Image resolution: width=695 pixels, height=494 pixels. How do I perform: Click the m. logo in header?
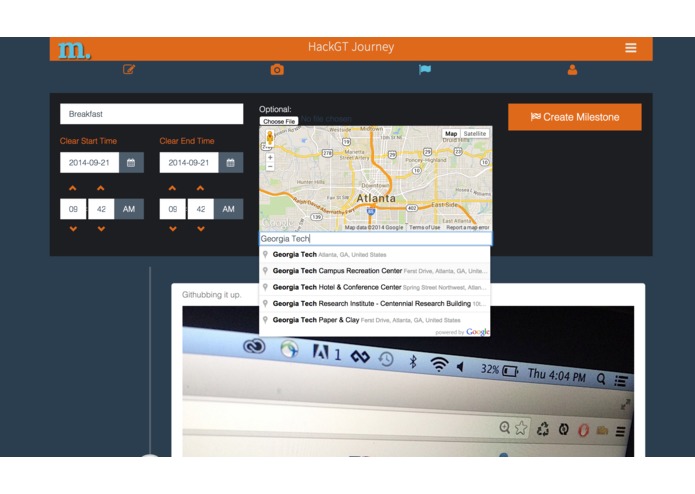click(x=74, y=50)
